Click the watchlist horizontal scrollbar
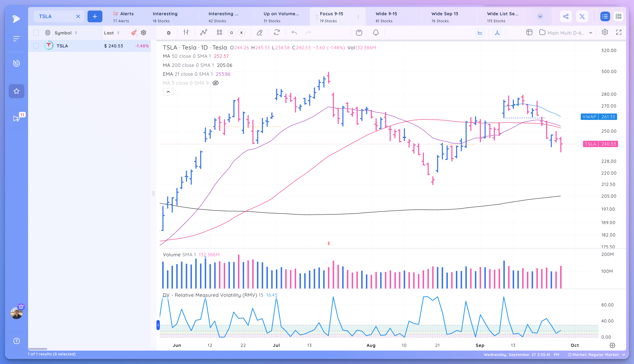 (x=38, y=349)
